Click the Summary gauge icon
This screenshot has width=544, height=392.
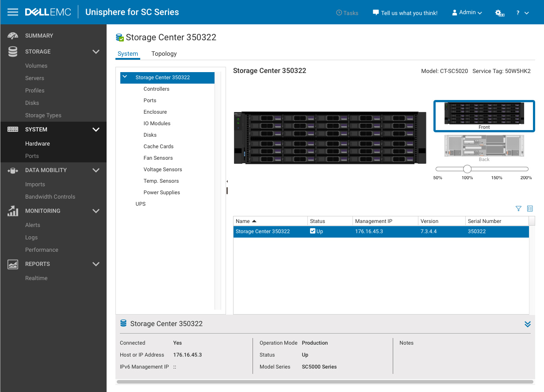point(13,36)
